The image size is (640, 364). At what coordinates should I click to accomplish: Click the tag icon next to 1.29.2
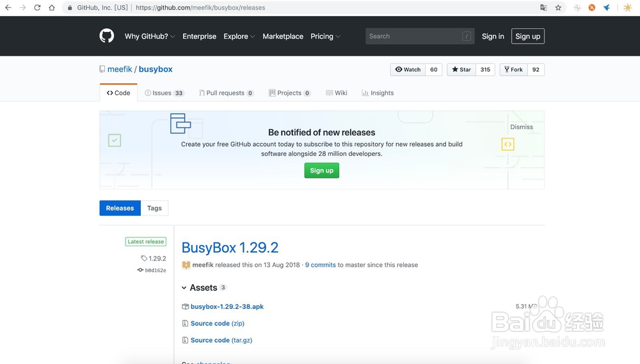143,258
